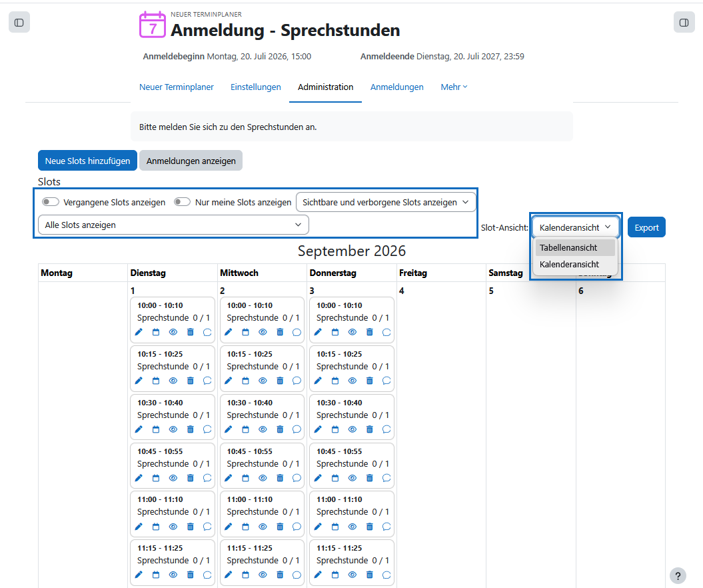Click the Montag column header
Screen dimensions: 703x588
pos(57,273)
